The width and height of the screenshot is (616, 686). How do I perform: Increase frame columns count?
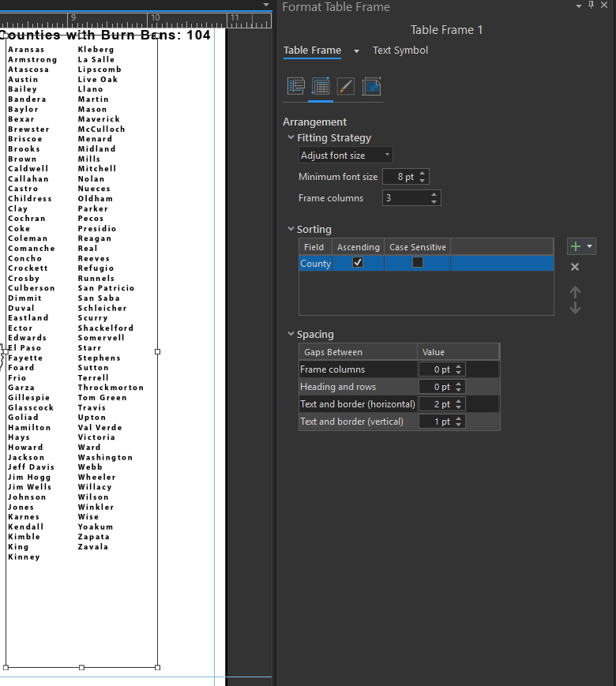click(x=434, y=195)
